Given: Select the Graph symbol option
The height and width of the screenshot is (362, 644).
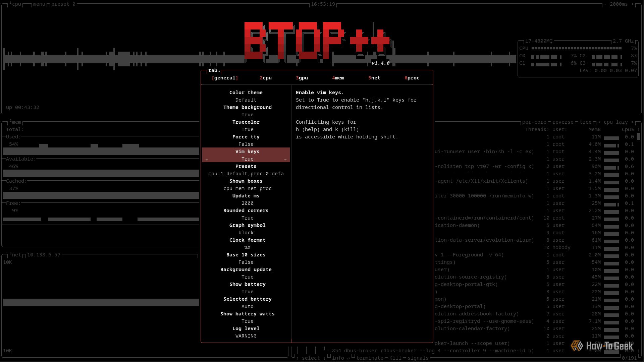Looking at the screenshot, I should click(247, 225).
